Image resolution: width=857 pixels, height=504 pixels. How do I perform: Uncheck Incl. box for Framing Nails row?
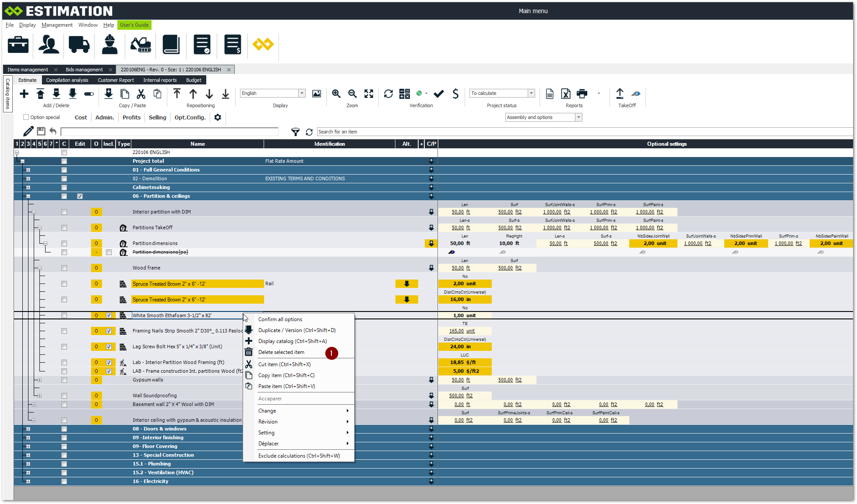[x=109, y=331]
